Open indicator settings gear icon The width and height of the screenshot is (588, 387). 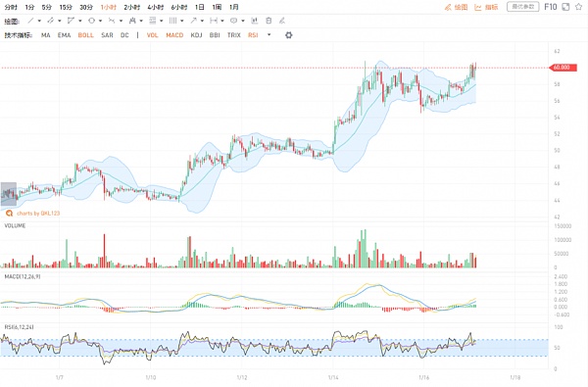point(288,35)
